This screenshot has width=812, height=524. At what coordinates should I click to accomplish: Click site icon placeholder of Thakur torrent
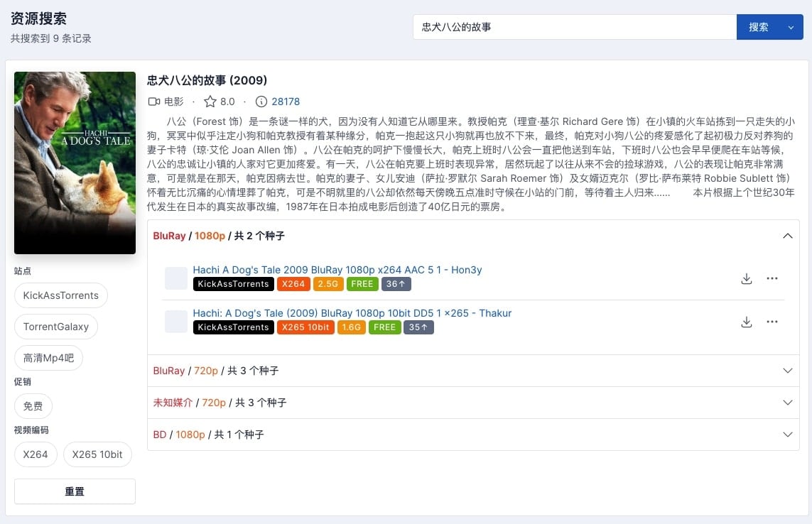(176, 322)
